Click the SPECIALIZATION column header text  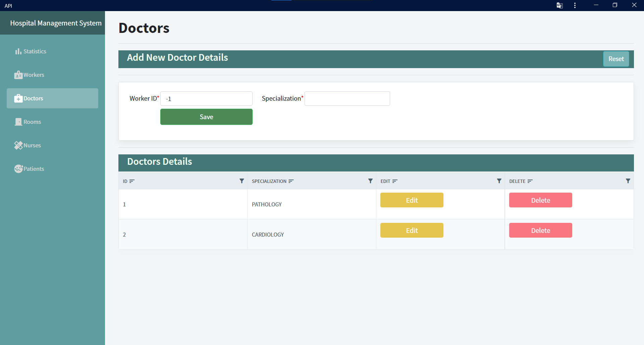click(269, 181)
